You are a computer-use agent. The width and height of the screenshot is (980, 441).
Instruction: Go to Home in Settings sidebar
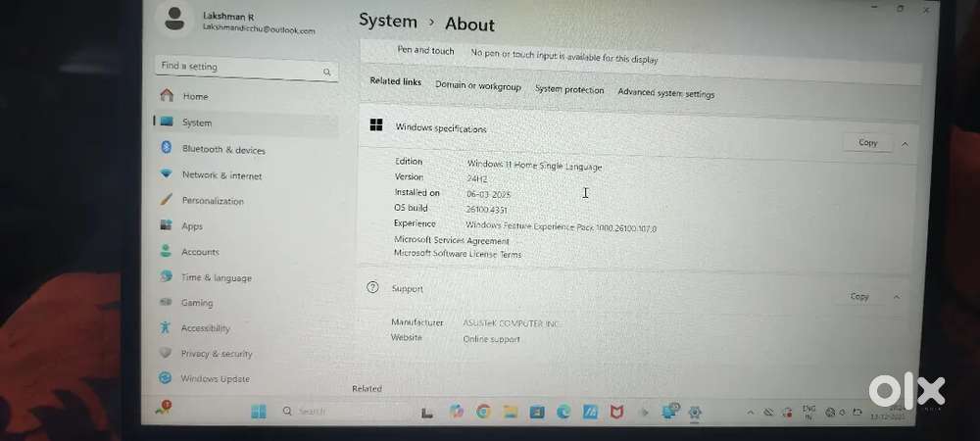(195, 96)
